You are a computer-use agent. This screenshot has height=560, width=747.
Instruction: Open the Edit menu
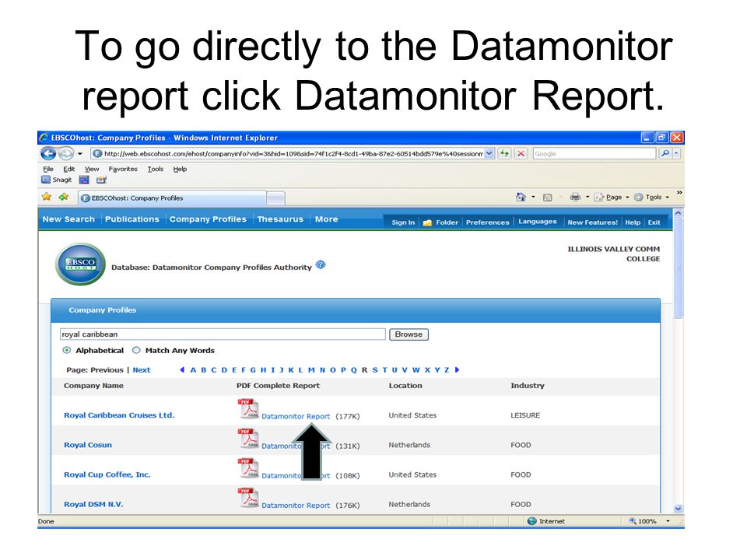pos(69,169)
